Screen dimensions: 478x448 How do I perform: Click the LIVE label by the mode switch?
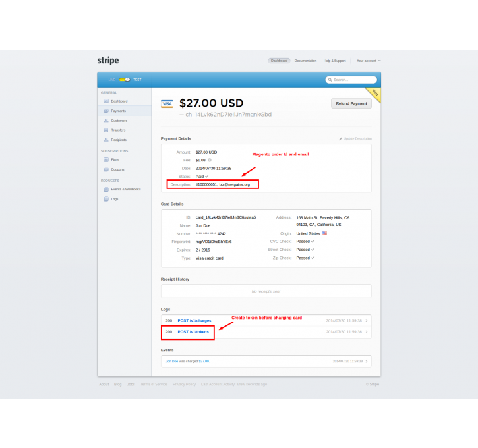click(x=112, y=80)
